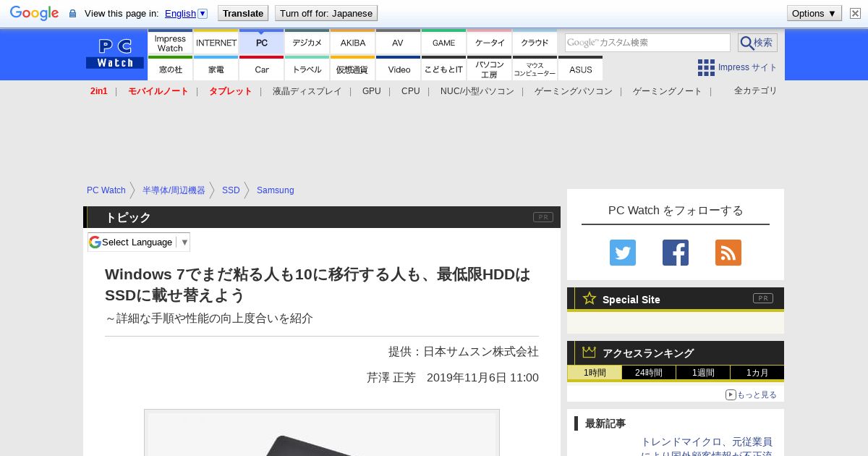Open the デジカメ site tab
Viewport: 868px width, 456px height.
(307, 42)
